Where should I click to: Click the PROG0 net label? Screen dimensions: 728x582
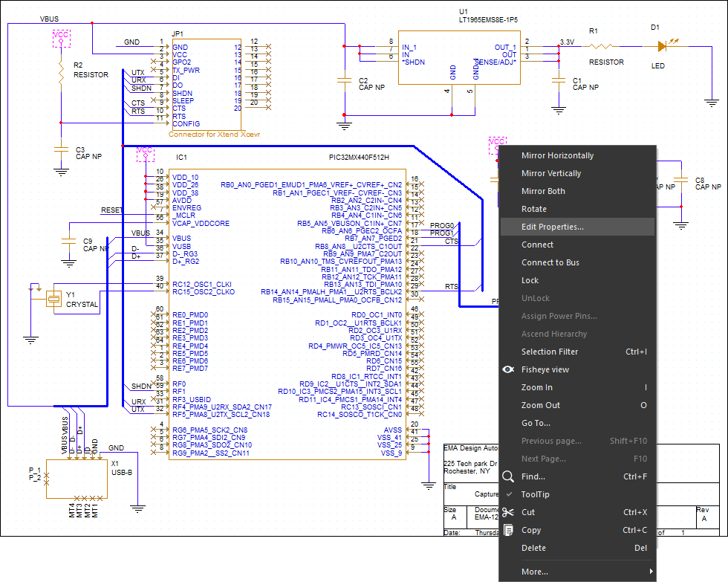click(x=442, y=226)
